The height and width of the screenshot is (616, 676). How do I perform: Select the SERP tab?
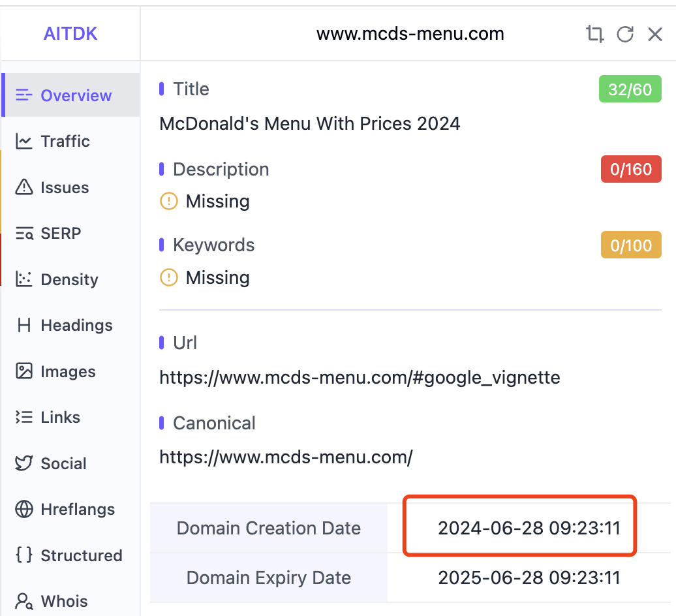pyautogui.click(x=71, y=234)
